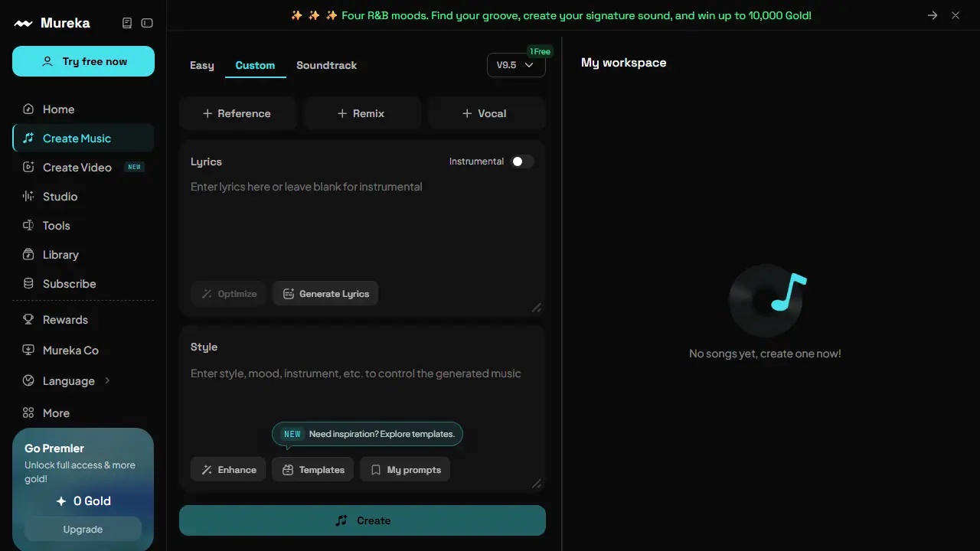Collapse the sidebar using the panel icon

(x=147, y=23)
